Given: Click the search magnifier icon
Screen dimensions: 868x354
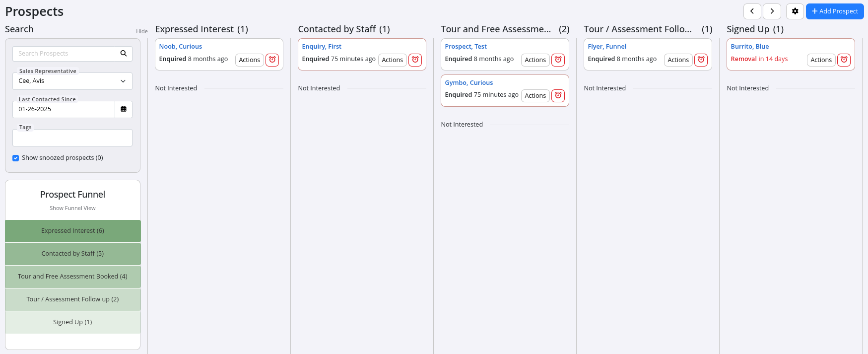Looking at the screenshot, I should (x=124, y=53).
